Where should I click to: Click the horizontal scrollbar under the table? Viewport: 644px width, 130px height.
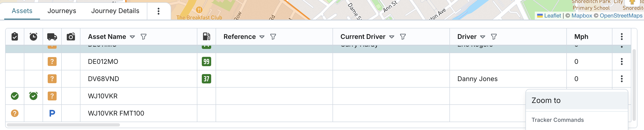point(64,125)
